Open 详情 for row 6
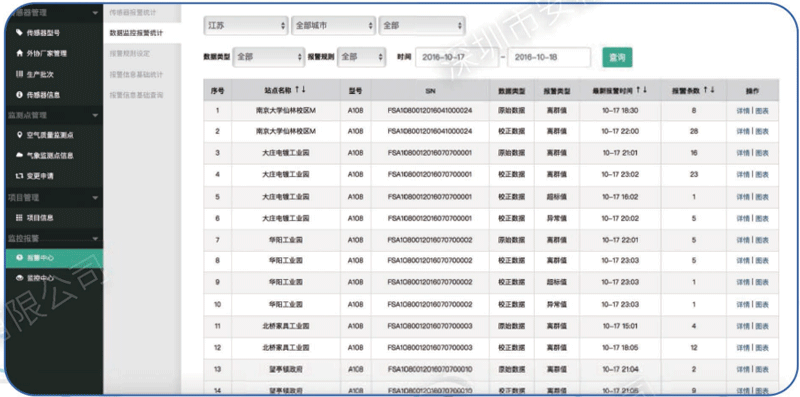The width and height of the screenshot is (800, 397). pos(743,218)
